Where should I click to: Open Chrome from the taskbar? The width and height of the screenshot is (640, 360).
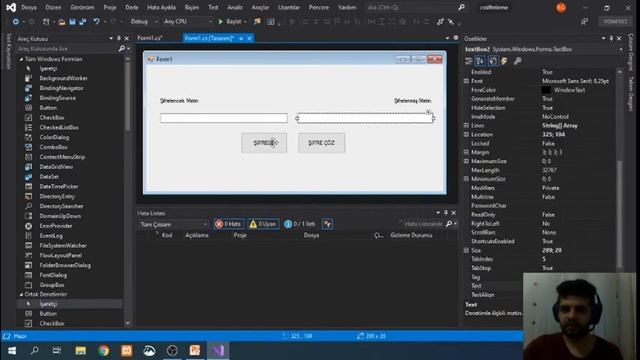coord(103,351)
